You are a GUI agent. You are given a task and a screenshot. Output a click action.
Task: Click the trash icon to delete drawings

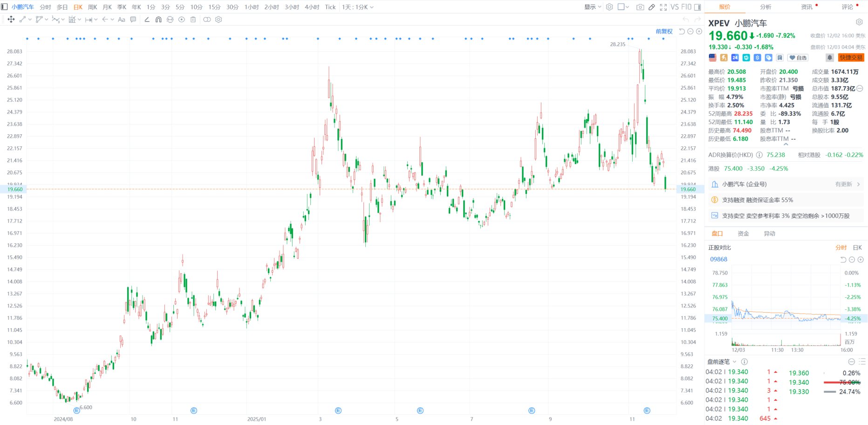click(193, 20)
